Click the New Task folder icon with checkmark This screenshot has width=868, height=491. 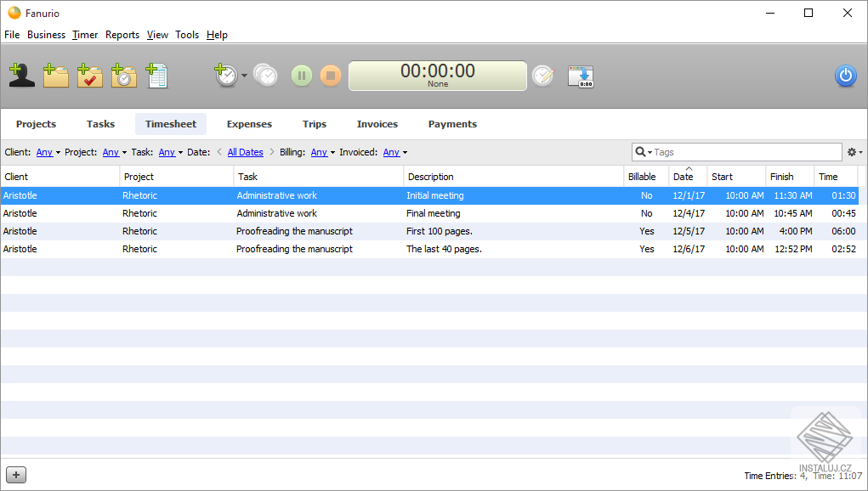tap(89, 76)
